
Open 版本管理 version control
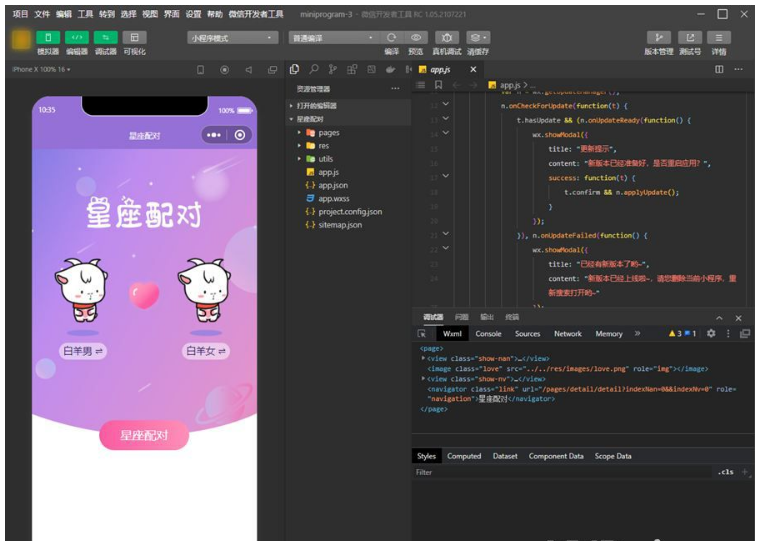(659, 38)
